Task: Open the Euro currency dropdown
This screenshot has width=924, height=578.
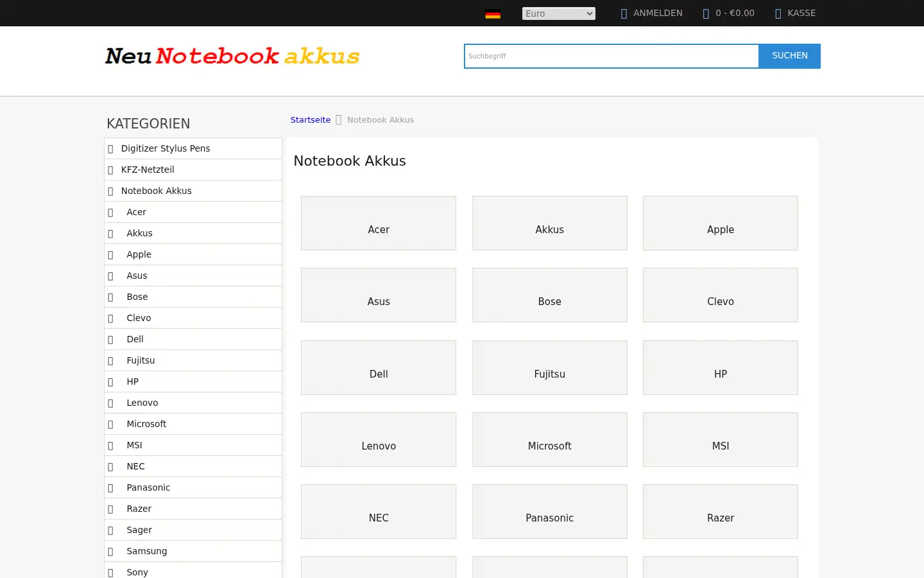Action: [x=558, y=13]
